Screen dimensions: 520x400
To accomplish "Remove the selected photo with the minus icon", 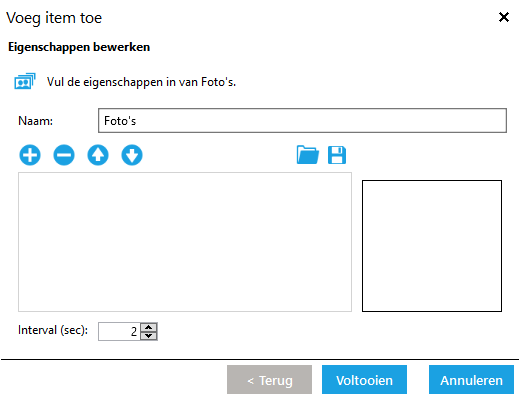I will [x=64, y=155].
